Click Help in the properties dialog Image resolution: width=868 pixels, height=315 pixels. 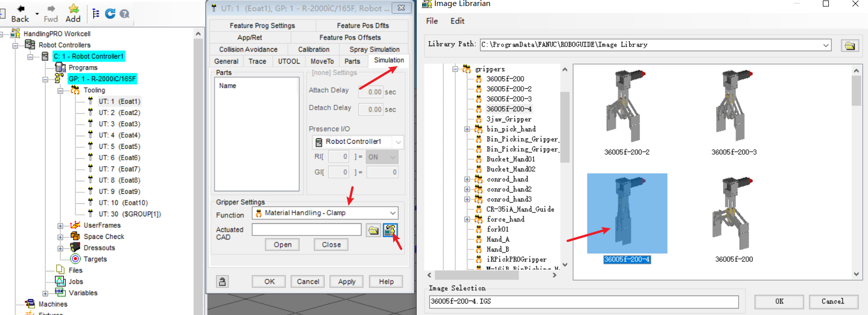click(x=386, y=281)
